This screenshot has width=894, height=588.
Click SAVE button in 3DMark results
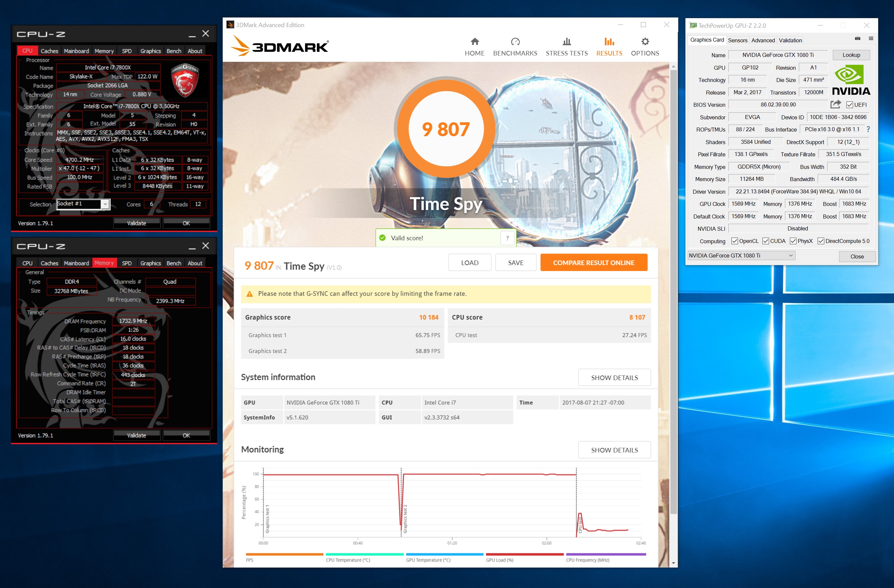515,263
